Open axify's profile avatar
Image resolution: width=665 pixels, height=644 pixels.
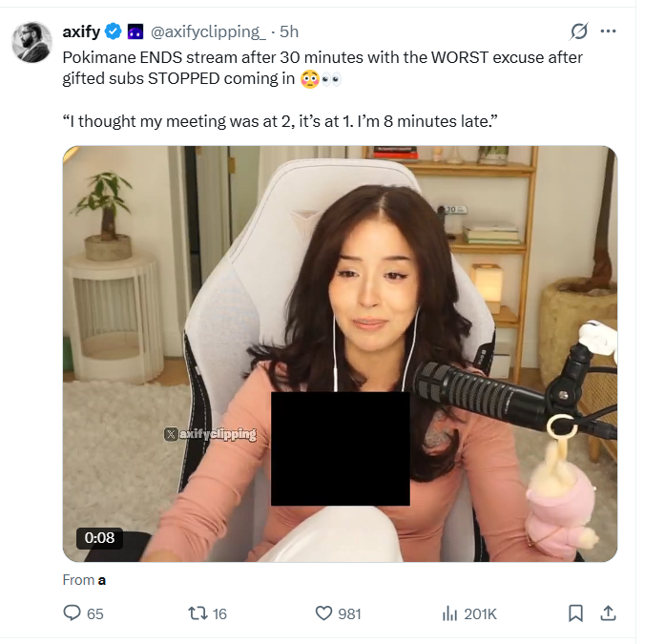31,42
